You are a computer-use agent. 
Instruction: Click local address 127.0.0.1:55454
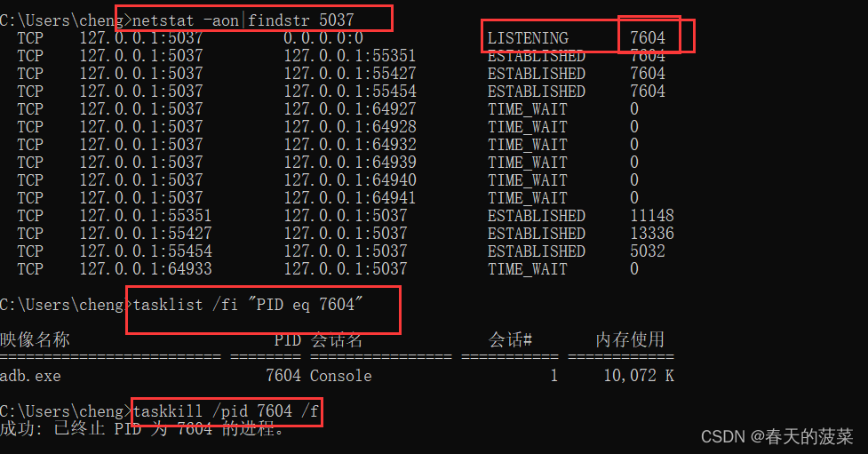(146, 251)
